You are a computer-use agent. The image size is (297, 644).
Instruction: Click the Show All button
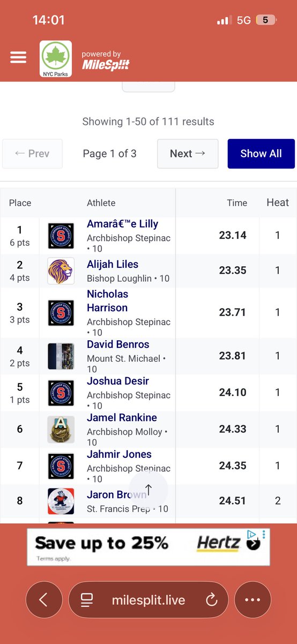(261, 153)
